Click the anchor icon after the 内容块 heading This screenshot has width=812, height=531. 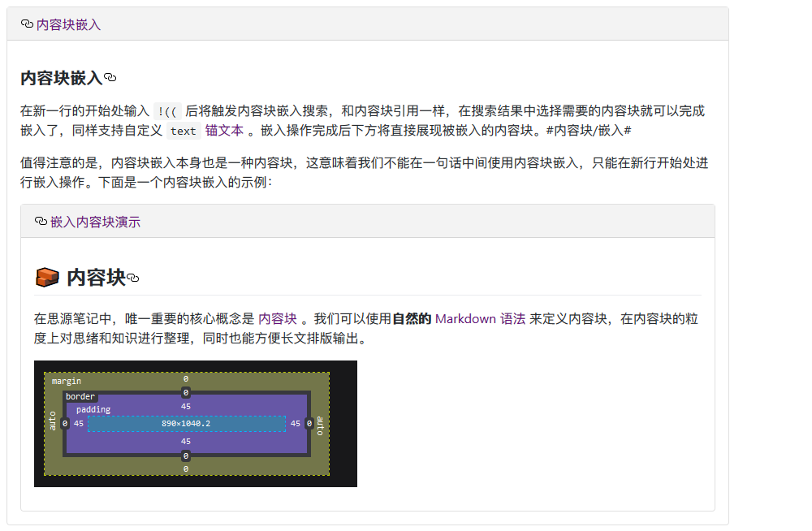click(x=133, y=278)
